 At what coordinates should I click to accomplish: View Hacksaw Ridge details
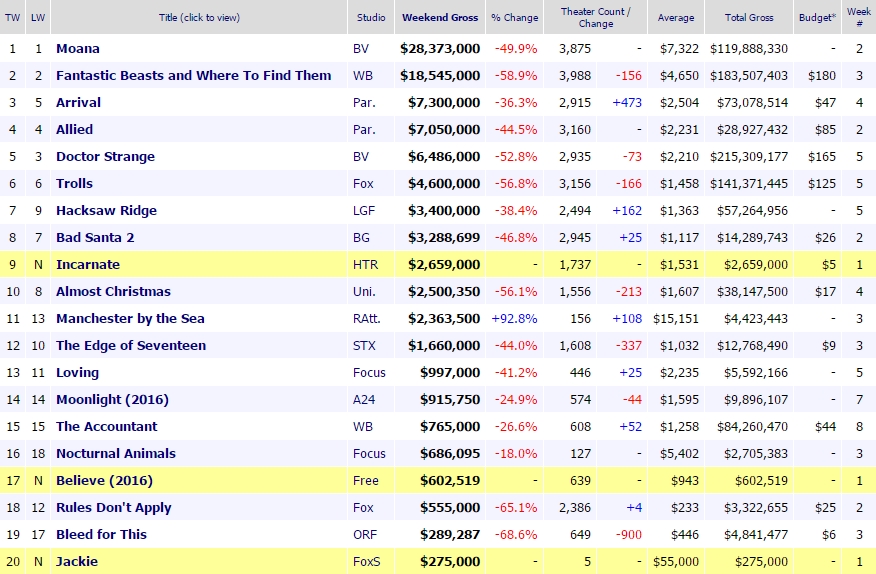(106, 211)
